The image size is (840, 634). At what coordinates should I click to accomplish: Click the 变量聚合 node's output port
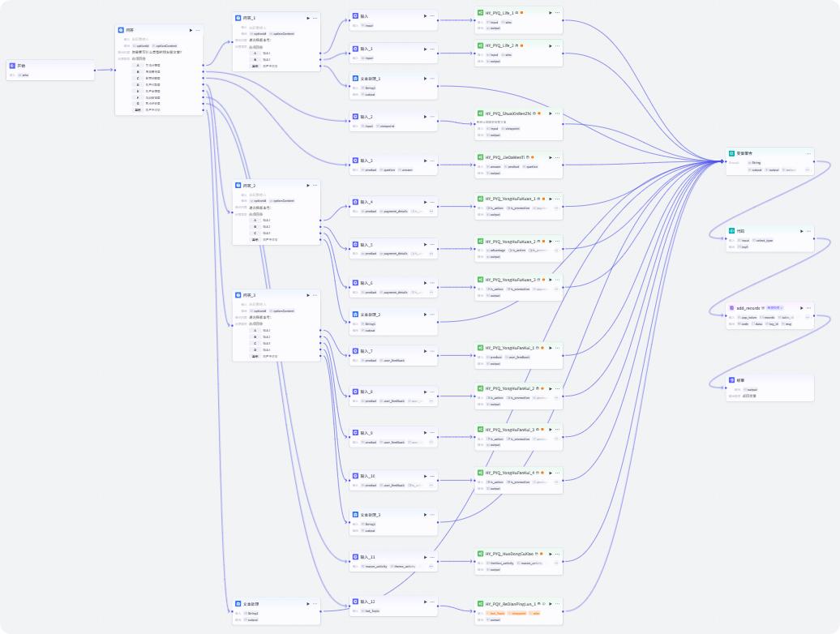point(814,161)
